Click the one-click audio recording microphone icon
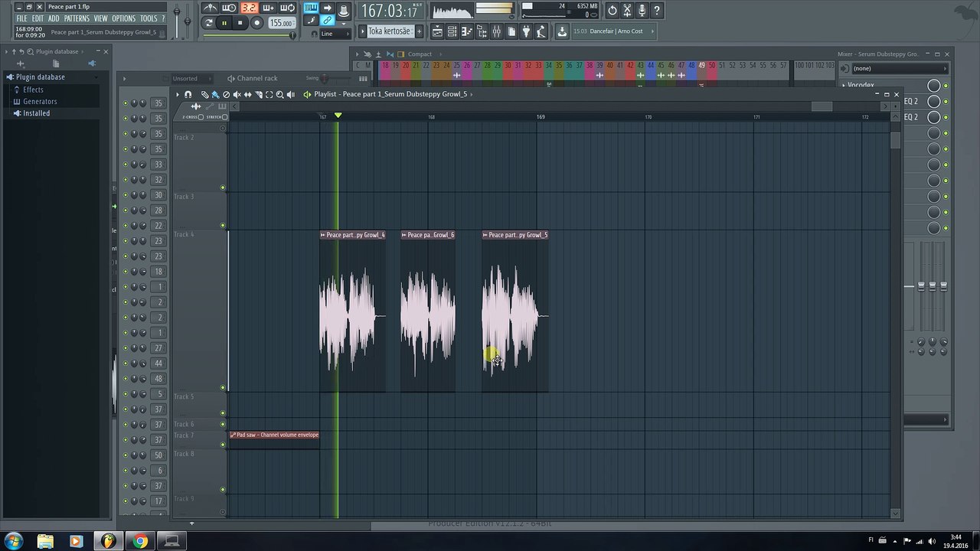 tap(642, 11)
